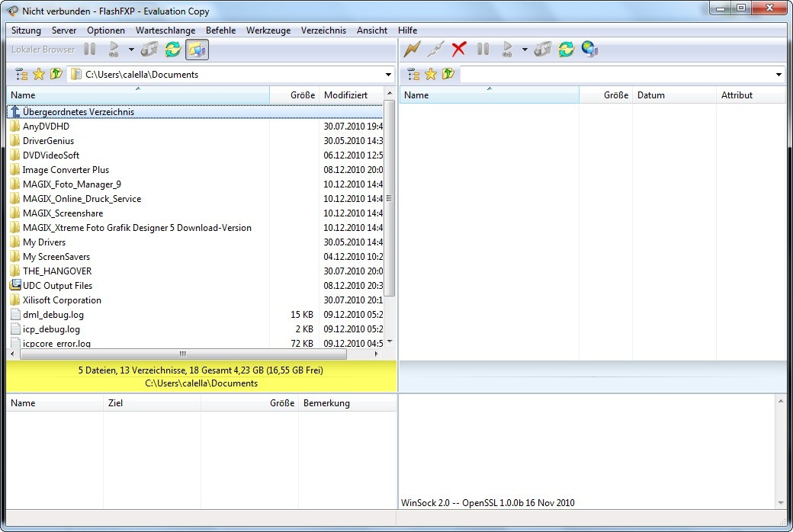Open favorites star in remote pane
This screenshot has height=532, width=793.
tap(431, 75)
